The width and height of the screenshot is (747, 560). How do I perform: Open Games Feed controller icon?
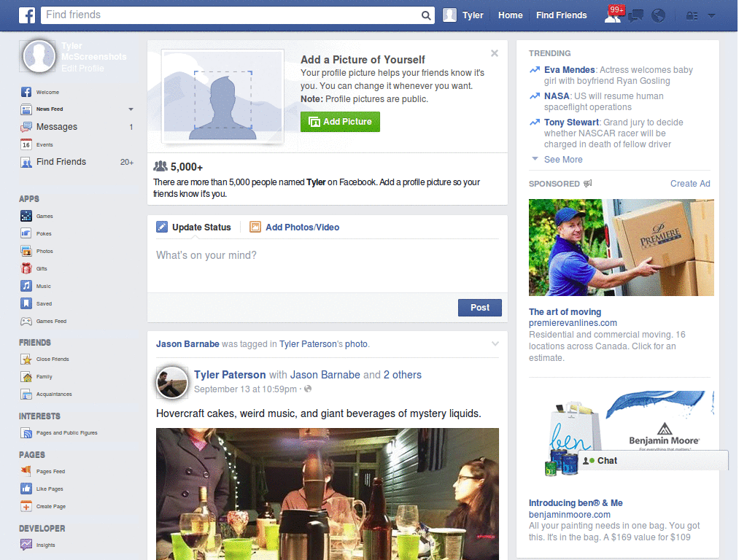[26, 321]
